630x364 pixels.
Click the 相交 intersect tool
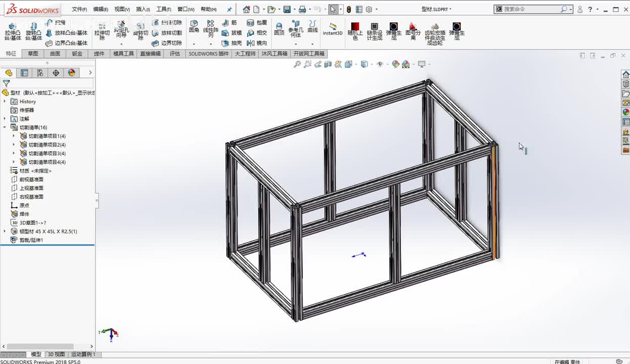click(x=257, y=33)
